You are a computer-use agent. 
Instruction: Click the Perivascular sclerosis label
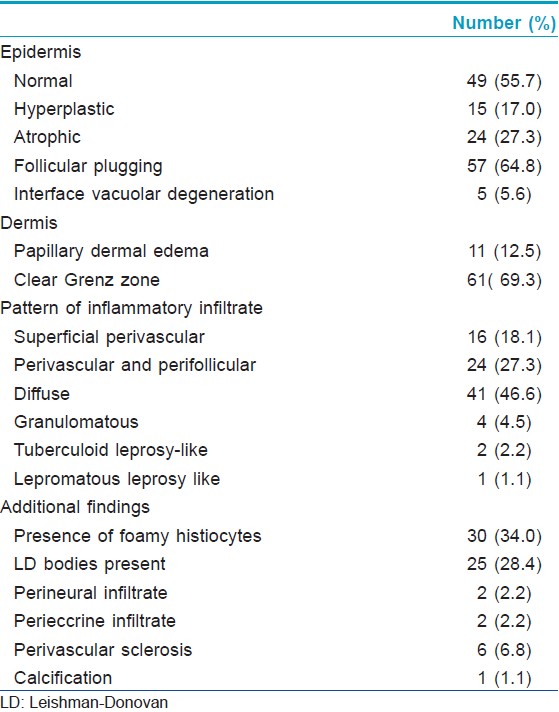(x=103, y=650)
